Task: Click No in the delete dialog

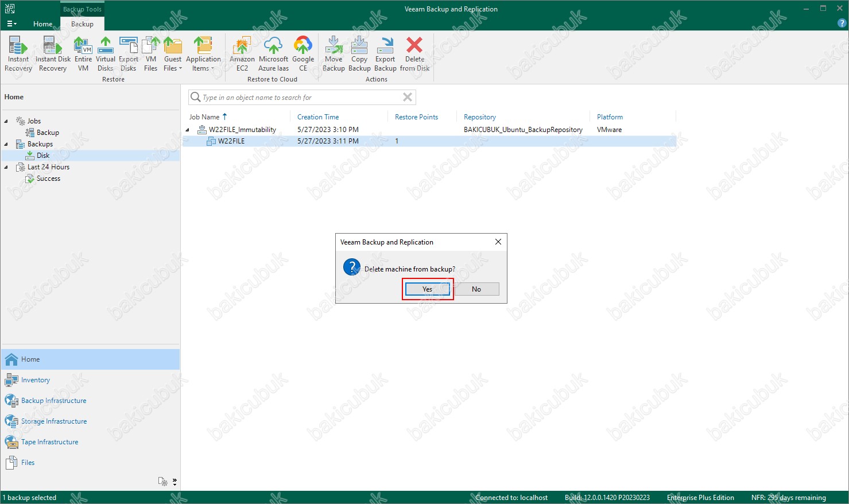Action: click(x=476, y=289)
